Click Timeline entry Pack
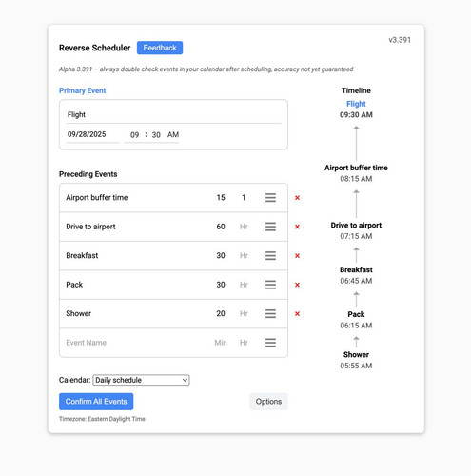471x476 pixels. click(356, 314)
